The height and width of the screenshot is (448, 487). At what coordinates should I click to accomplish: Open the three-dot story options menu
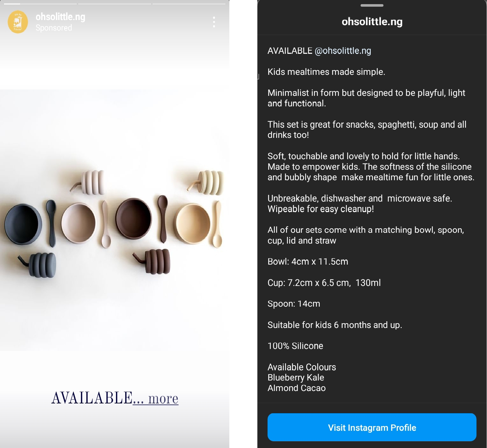click(214, 22)
